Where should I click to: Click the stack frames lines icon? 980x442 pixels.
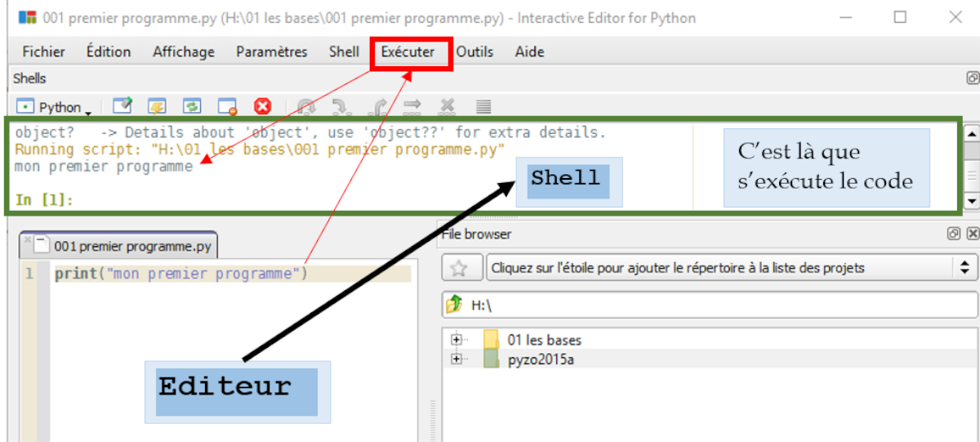pyautogui.click(x=483, y=106)
